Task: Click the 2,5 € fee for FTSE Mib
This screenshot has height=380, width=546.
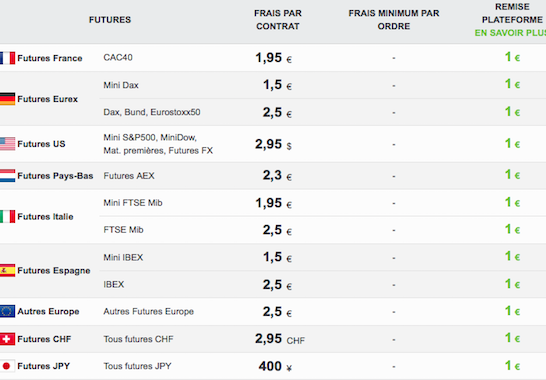Action: [277, 230]
